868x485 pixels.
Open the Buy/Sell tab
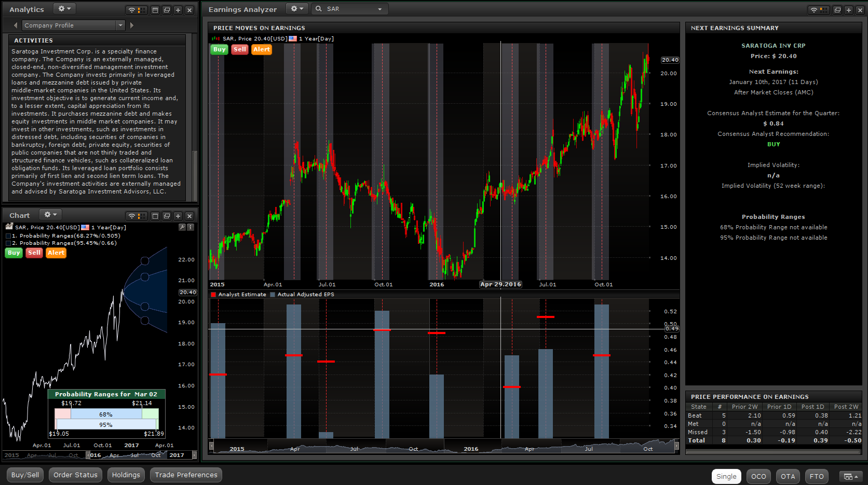click(25, 475)
